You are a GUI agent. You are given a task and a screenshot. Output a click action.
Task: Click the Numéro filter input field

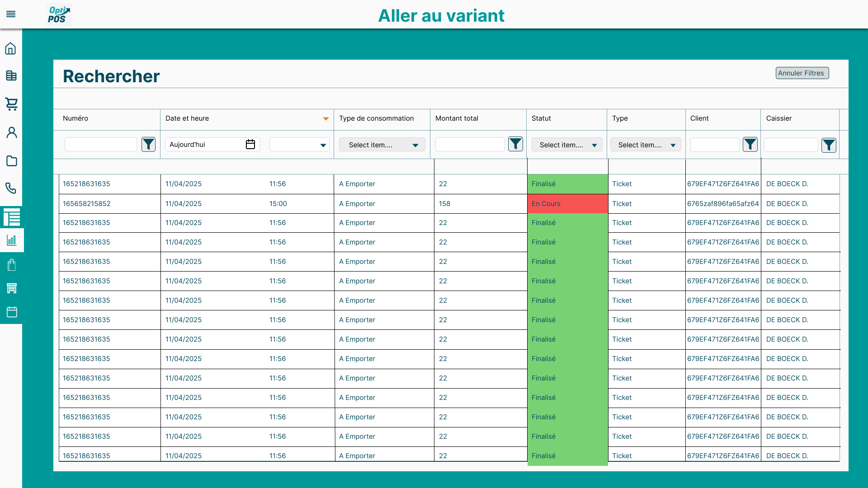(101, 145)
